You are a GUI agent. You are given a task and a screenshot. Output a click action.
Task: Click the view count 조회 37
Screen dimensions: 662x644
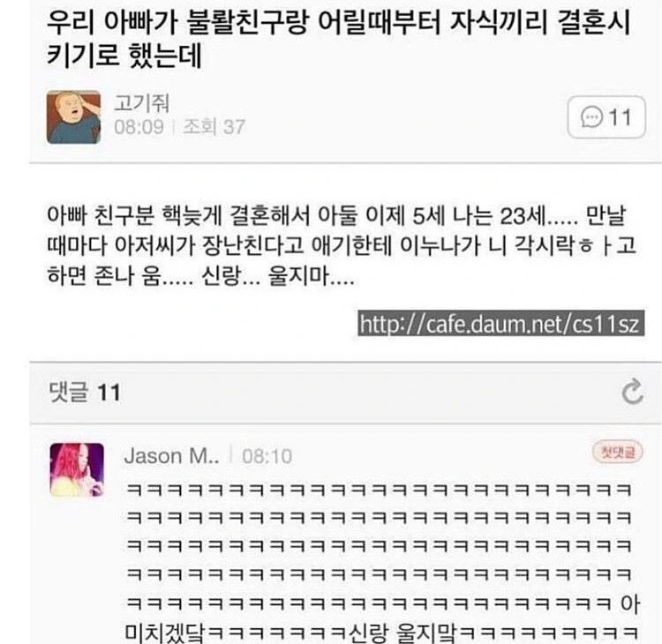coord(214,127)
